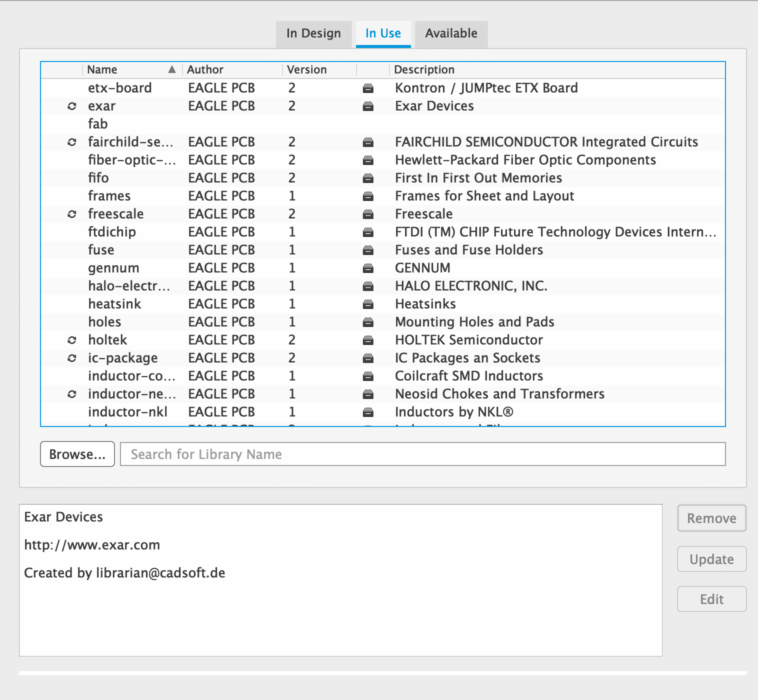Image resolution: width=758 pixels, height=700 pixels.
Task: Click the update-available icon beside exar
Action: click(x=72, y=106)
